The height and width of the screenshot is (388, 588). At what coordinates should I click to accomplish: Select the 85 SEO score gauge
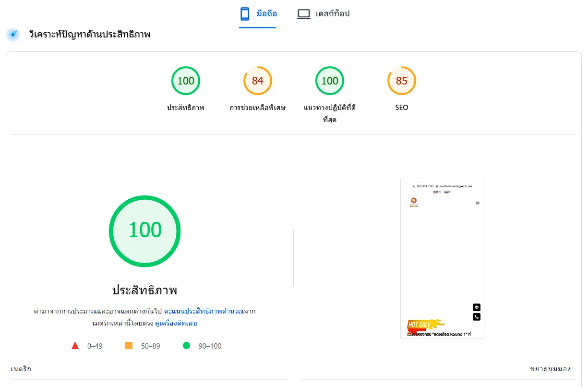[x=401, y=81]
